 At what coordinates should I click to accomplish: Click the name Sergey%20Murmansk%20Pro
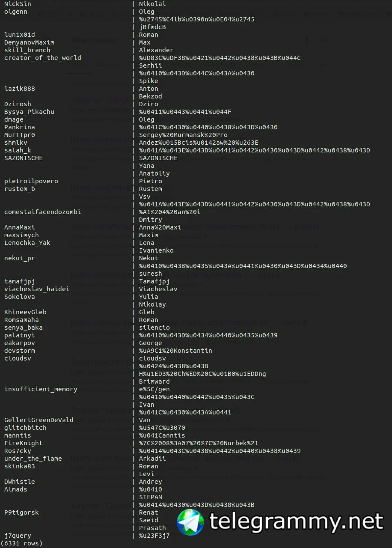pyautogui.click(x=183, y=135)
